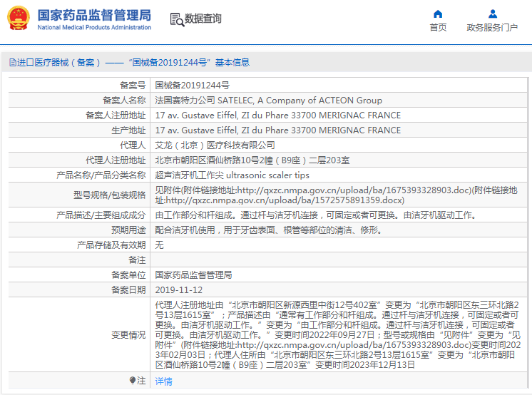Image resolution: width=532 pixels, height=395 pixels.
Task: Click the document icon before 进口医疗器械
Action: click(x=13, y=63)
